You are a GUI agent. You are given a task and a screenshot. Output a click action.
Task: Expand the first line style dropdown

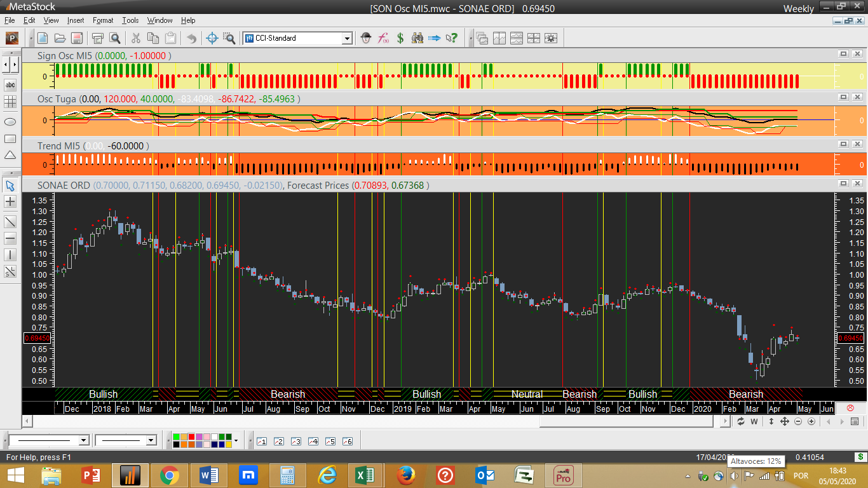(83, 440)
